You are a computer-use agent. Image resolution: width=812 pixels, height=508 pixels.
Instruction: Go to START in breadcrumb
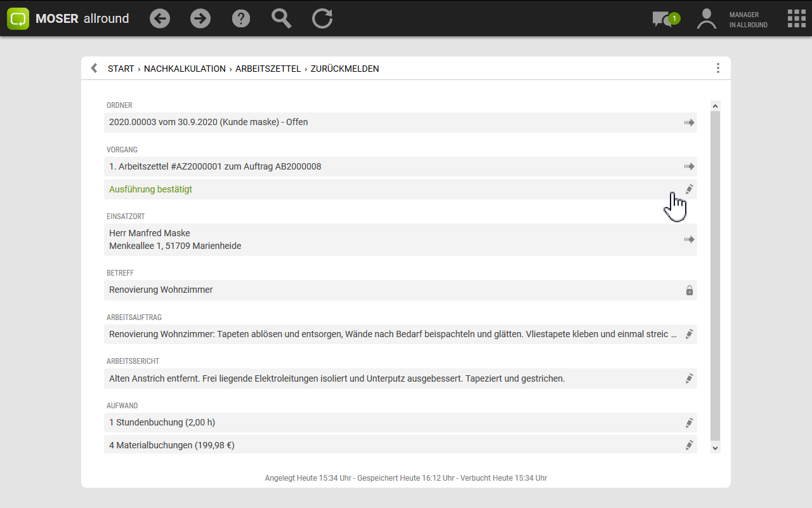(x=121, y=69)
